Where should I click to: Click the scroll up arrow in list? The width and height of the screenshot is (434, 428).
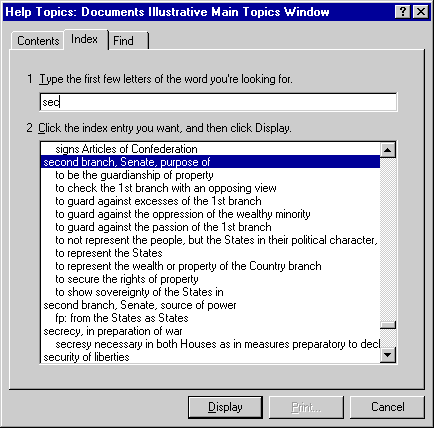(x=388, y=150)
